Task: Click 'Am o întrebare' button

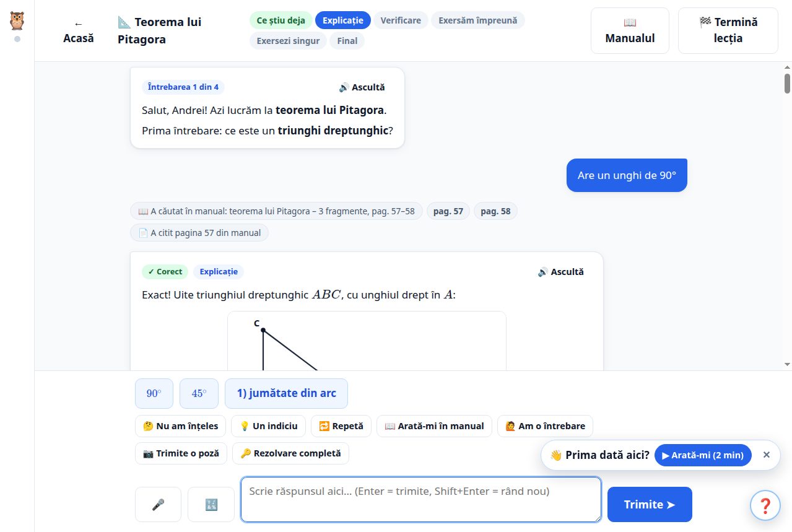Action: coord(545,426)
